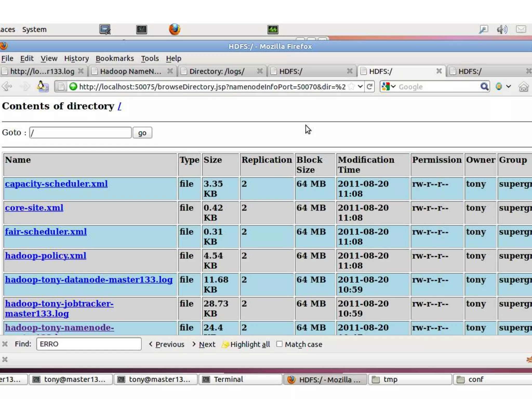Click the back arrow navigation icon
532x399 pixels.
(x=7, y=87)
